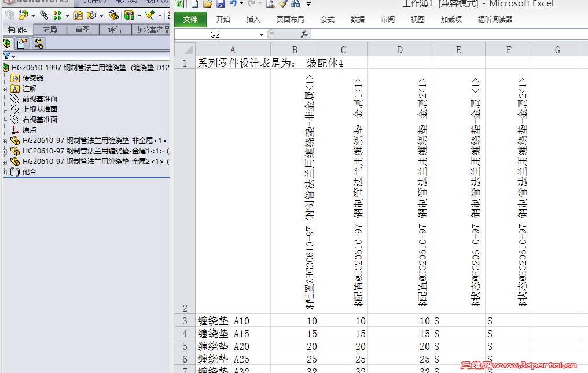Image resolution: width=588 pixels, height=373 pixels.
Task: Open the filter funnel icon above the feature tree
Action: click(8, 55)
